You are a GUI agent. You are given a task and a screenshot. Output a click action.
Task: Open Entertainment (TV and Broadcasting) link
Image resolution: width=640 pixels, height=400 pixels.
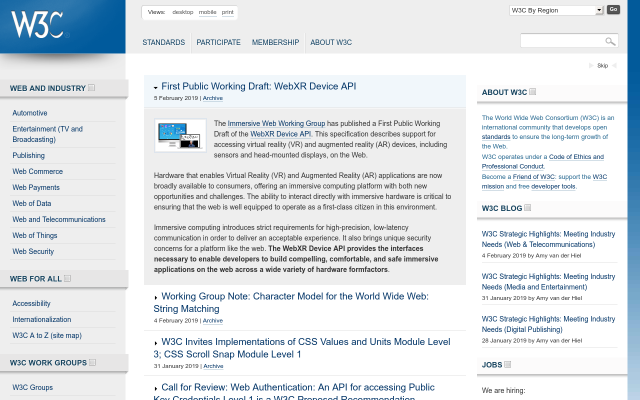48,134
